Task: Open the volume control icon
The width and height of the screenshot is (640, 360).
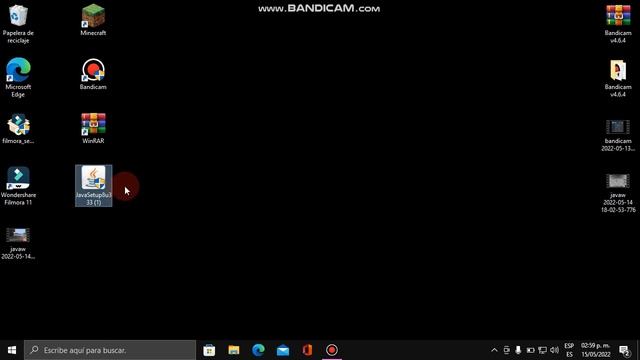Action: [554, 350]
